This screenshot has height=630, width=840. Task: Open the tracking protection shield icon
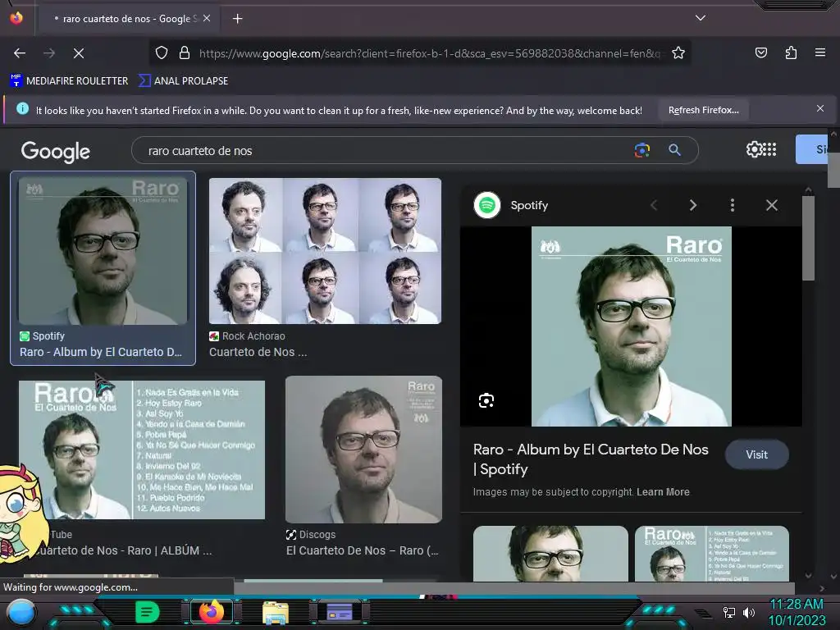click(x=162, y=53)
